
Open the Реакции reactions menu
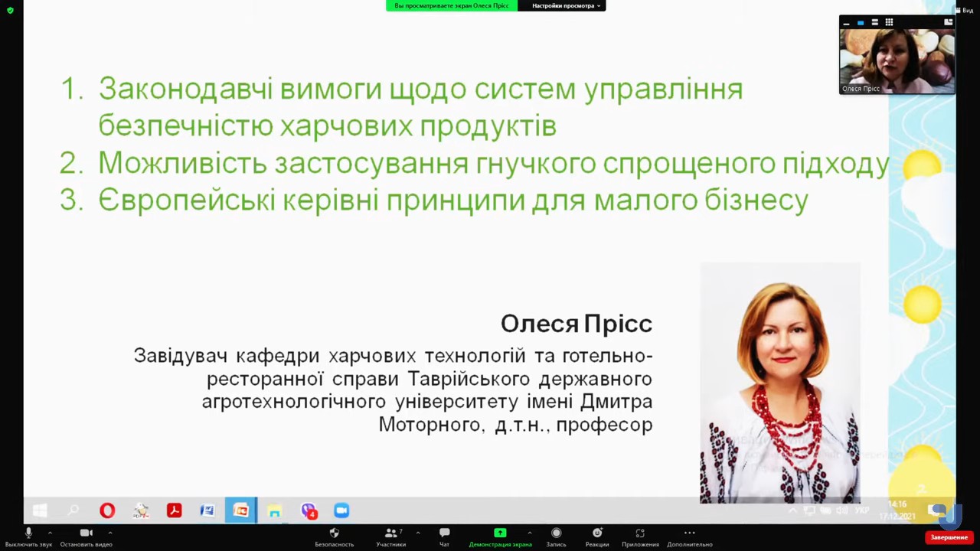(597, 537)
